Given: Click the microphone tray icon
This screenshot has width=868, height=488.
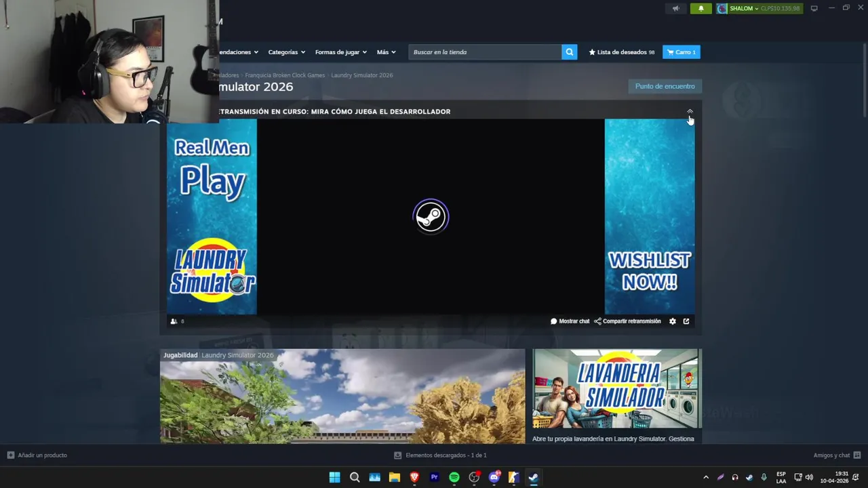Looking at the screenshot, I should (x=764, y=477).
